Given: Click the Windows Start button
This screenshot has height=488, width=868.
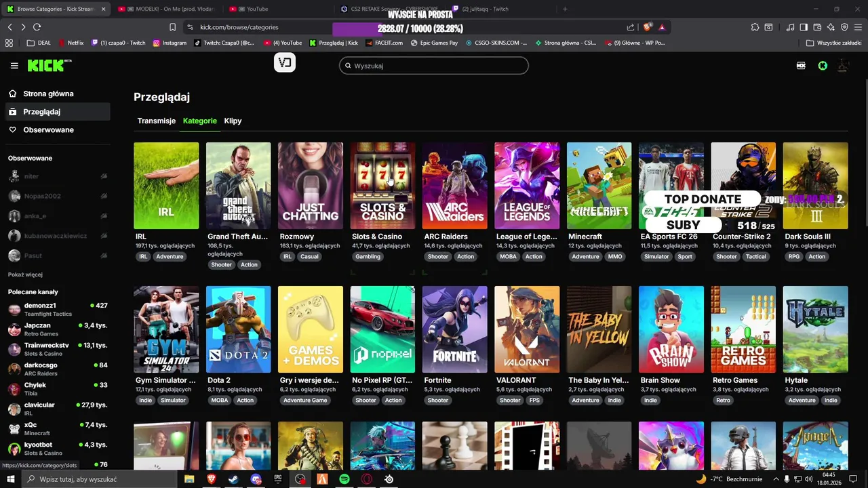Looking at the screenshot, I should click(x=11, y=479).
